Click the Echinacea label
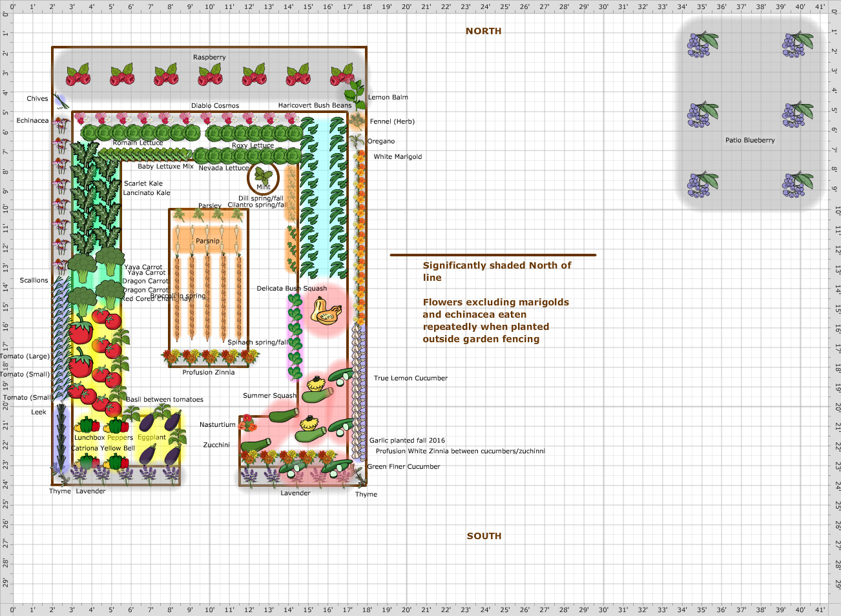 tap(32, 121)
